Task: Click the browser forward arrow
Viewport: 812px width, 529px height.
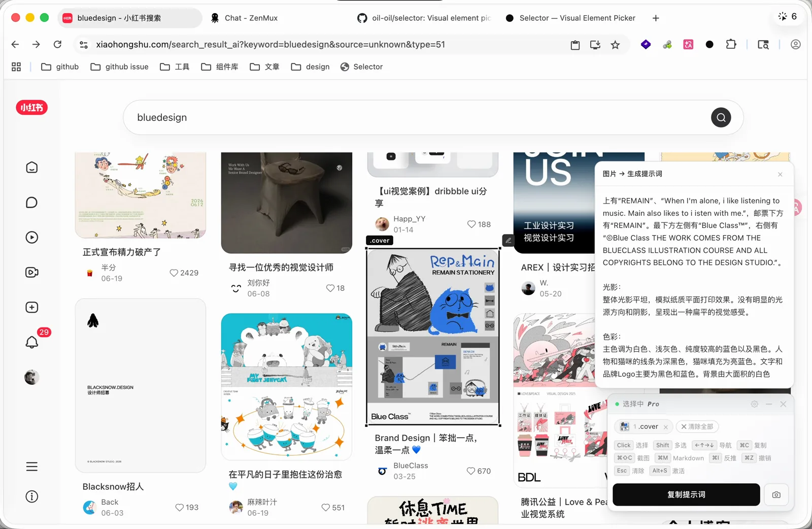Action: coord(36,45)
